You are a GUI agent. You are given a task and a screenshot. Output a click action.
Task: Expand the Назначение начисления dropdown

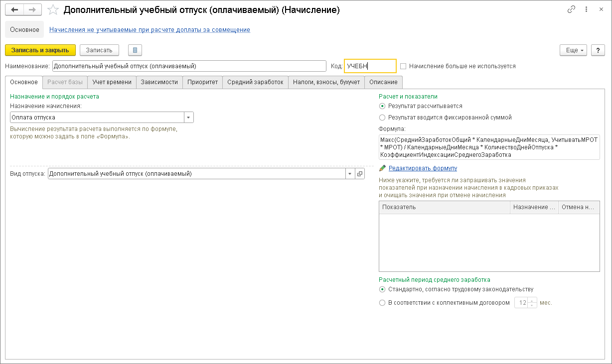[x=189, y=118]
